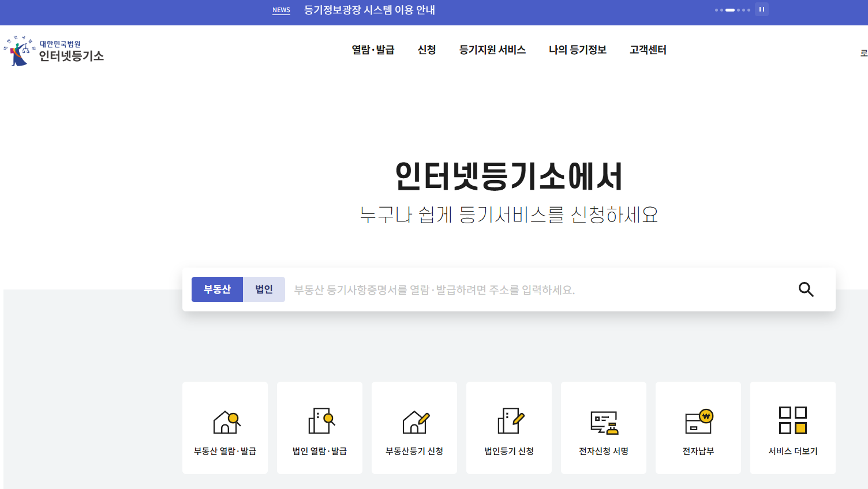Viewport: 868px width, 489px height.
Task: Click the 부동산 열람·발급 card label
Action: pyautogui.click(x=225, y=451)
